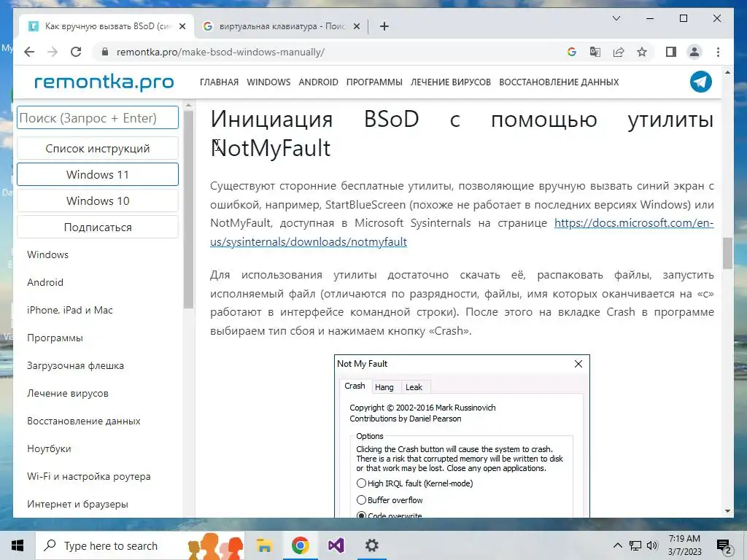
Task: Click the page vertical scrollbar thumb
Action: point(727,253)
